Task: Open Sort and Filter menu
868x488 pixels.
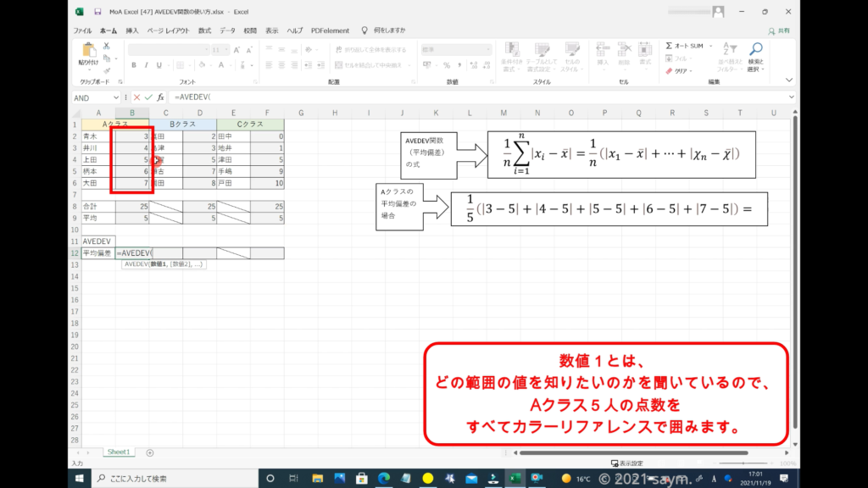Action: pos(729,57)
